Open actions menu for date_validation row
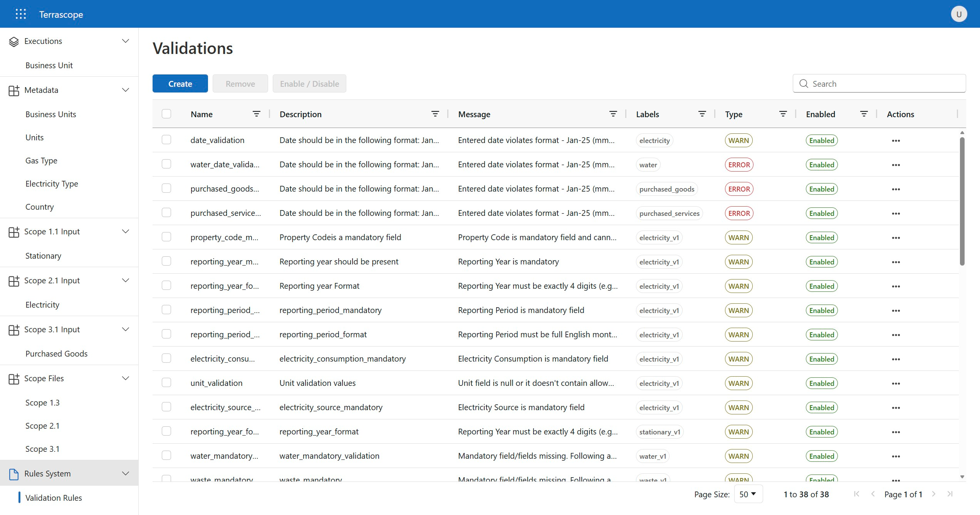The image size is (980, 515). point(896,141)
